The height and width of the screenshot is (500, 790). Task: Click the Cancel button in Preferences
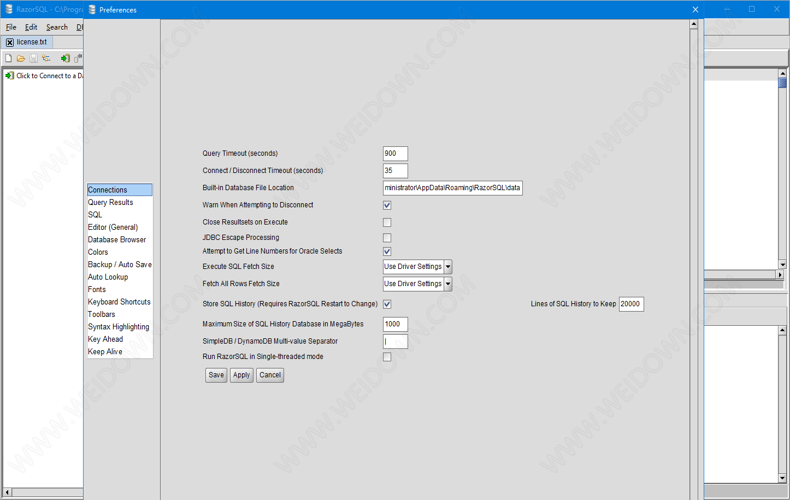[270, 375]
